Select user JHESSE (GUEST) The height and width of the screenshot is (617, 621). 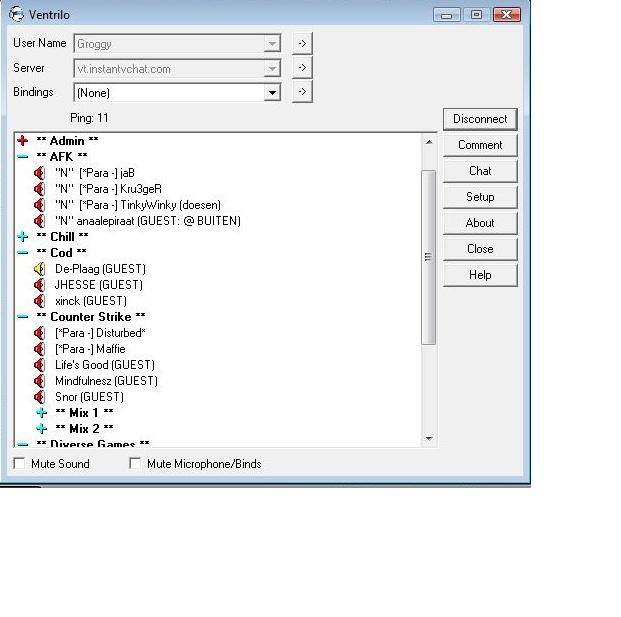click(99, 285)
